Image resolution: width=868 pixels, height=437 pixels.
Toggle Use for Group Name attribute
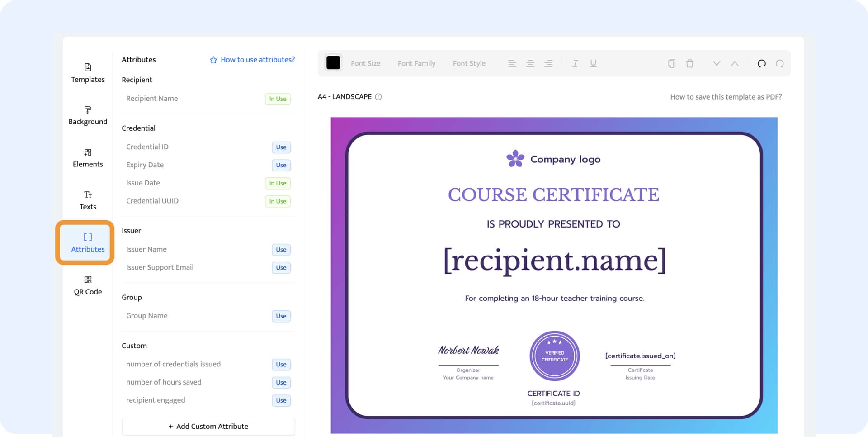pos(281,316)
